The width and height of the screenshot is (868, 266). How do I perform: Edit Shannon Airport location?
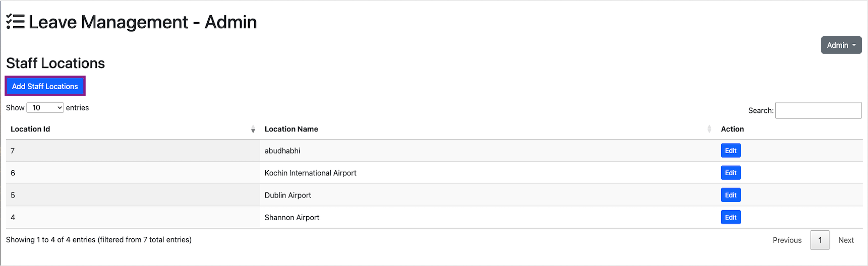point(730,217)
